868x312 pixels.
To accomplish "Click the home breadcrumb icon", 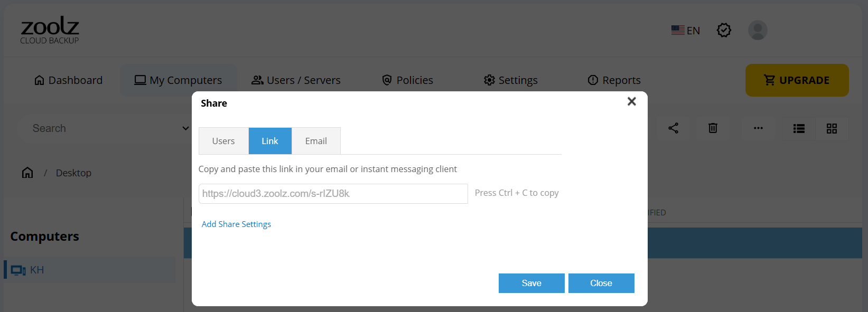I will [27, 173].
